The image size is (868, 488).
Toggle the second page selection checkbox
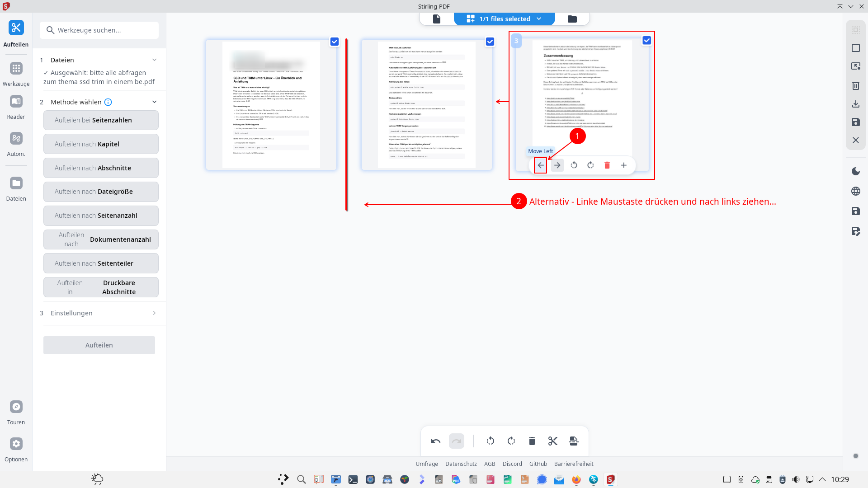click(x=490, y=42)
